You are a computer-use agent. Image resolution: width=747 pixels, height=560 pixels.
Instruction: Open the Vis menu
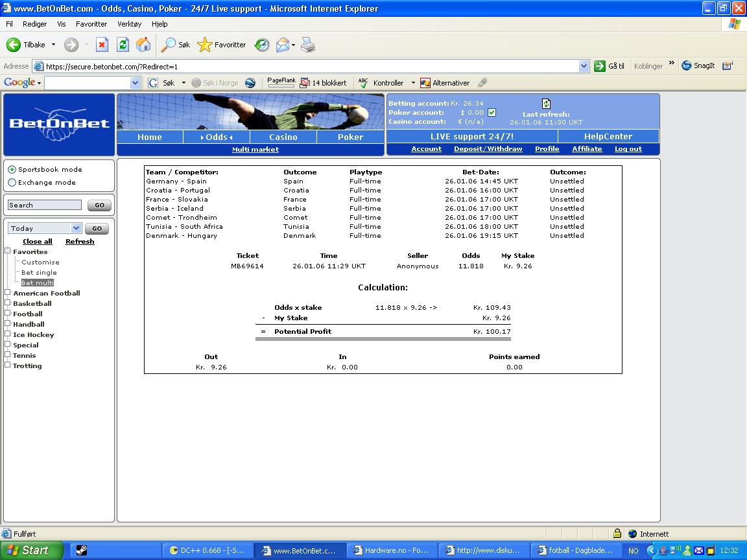coord(62,24)
